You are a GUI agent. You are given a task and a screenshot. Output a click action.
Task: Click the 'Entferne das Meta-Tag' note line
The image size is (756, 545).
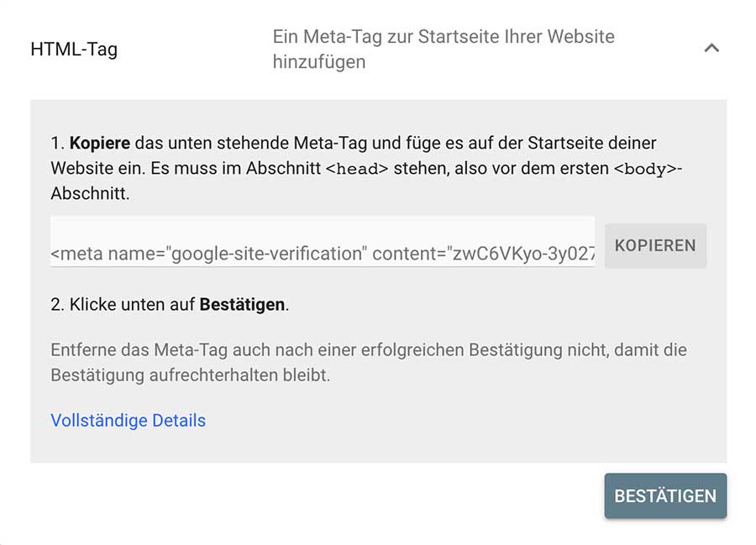click(x=368, y=349)
